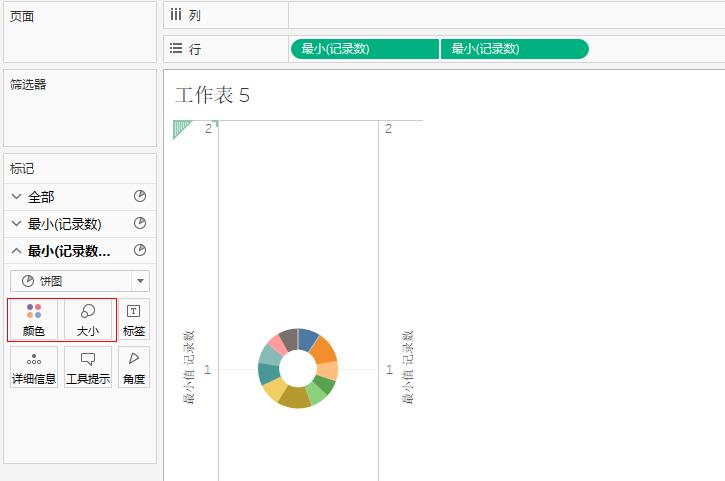Click the right axis label 最小值 记录数
This screenshot has height=481, width=725.
tap(407, 368)
